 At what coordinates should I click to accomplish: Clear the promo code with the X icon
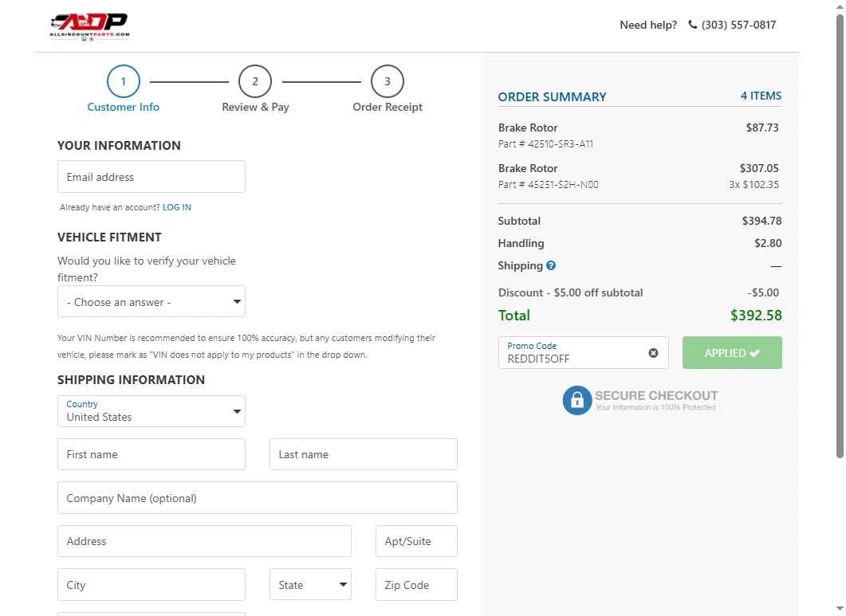653,353
